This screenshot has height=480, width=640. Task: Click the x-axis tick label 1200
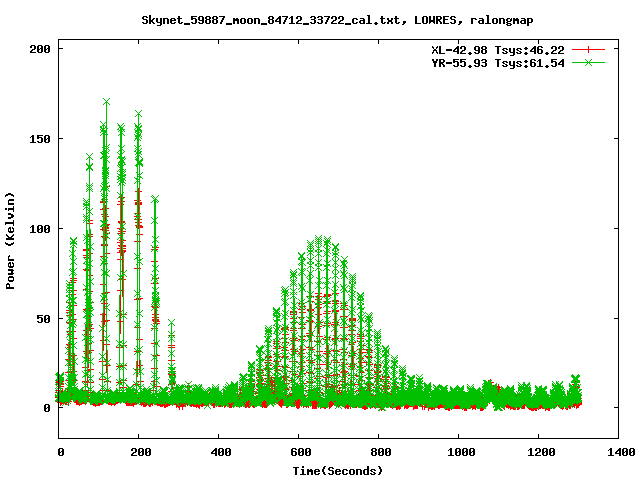[541, 452]
